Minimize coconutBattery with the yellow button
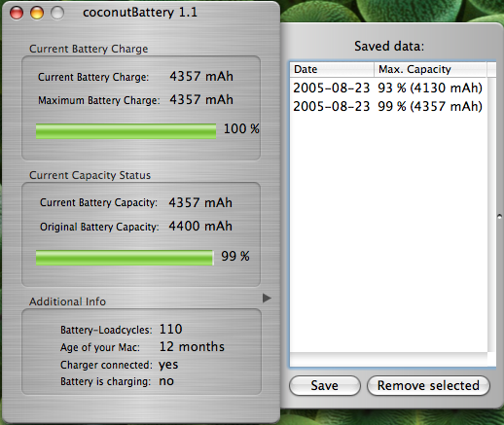The image size is (504, 425). (x=37, y=13)
